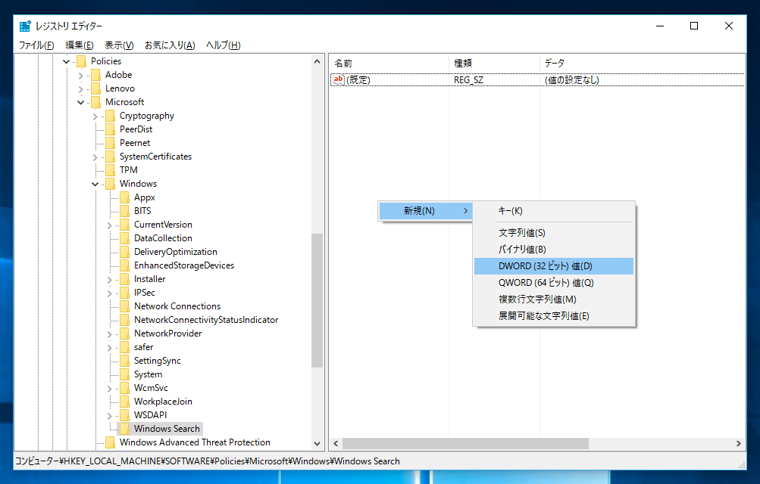The image size is (760, 484).
Task: Choose 文字列値(S) from the submenu
Action: 554,233
